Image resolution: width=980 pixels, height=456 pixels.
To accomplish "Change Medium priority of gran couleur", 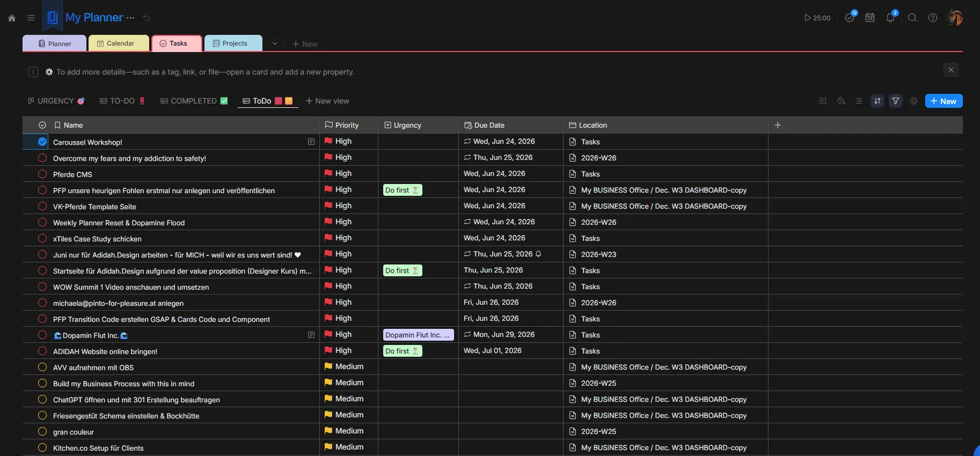I will tap(344, 431).
